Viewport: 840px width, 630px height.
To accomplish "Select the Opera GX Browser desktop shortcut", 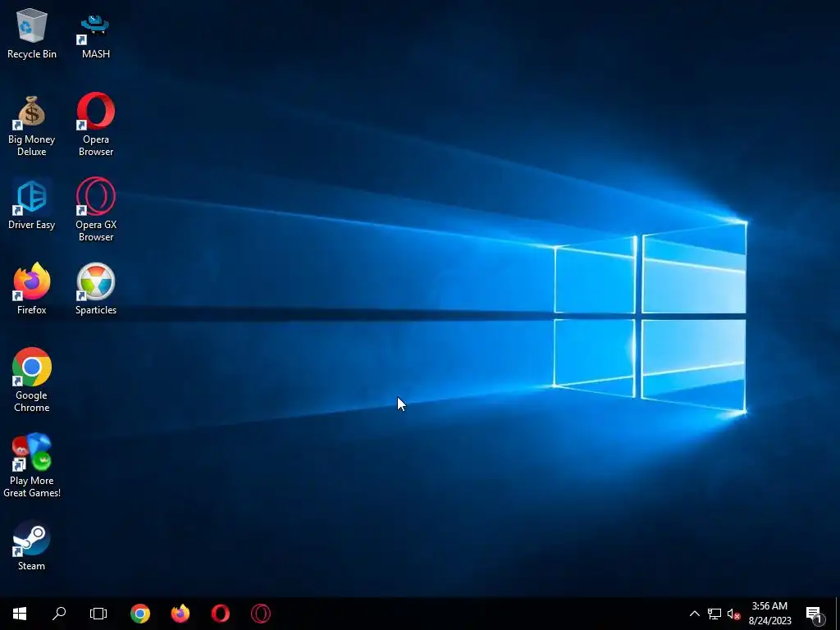I will (x=96, y=209).
